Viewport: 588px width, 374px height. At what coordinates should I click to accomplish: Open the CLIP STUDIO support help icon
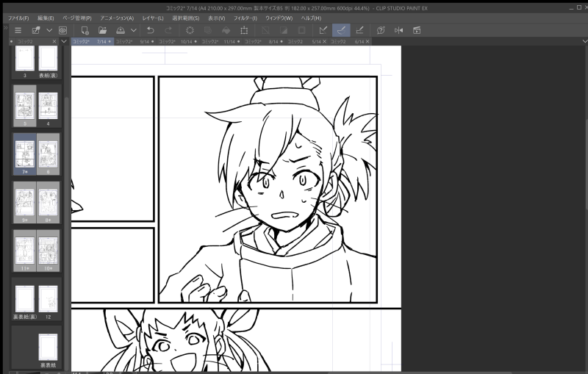tap(381, 30)
